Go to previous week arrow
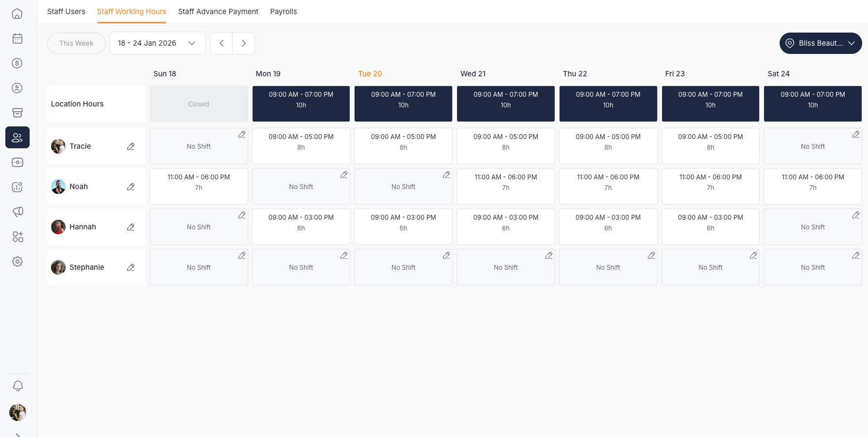The width and height of the screenshot is (868, 437). (x=221, y=43)
